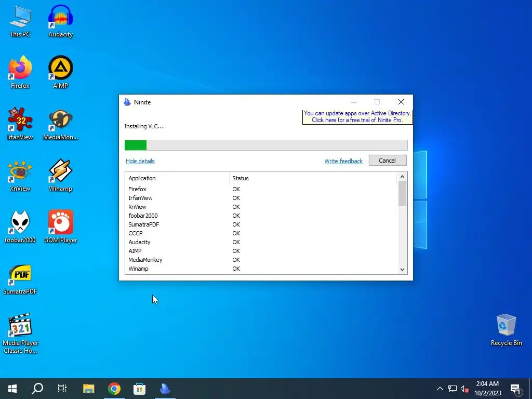Select the IrfanView row in details list
Viewport: 532px width, 399px height.
click(261, 198)
